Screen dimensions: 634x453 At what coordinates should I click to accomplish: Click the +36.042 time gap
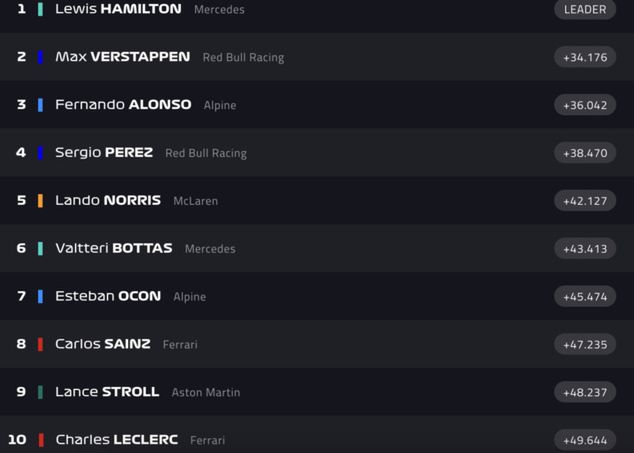click(x=585, y=105)
